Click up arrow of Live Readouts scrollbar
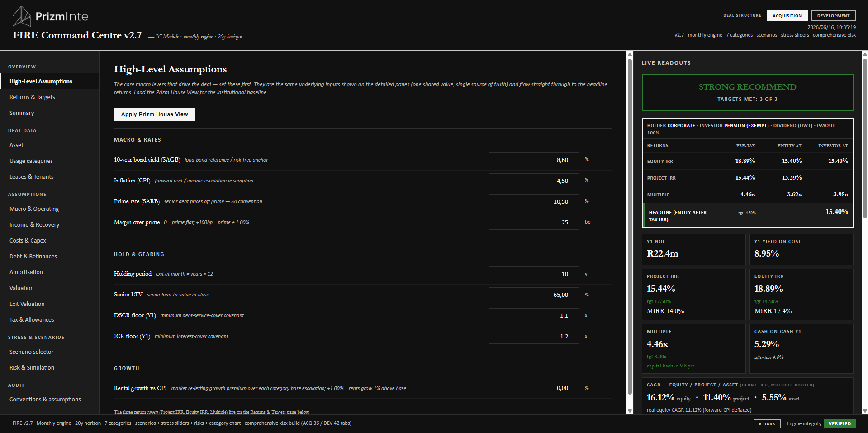Screen dimensions: 868x433 click(865, 54)
